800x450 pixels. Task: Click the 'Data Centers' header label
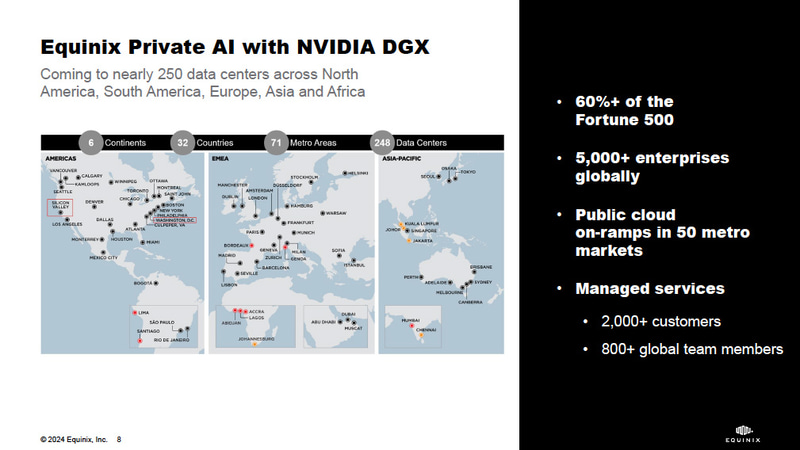point(421,143)
